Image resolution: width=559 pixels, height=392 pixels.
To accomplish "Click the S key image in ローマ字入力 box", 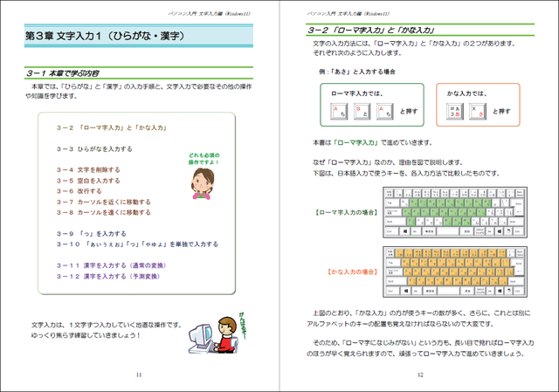I will 362,111.
